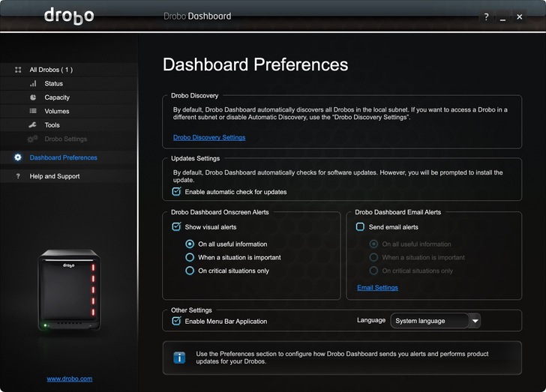The height and width of the screenshot is (392, 546).
Task: Click the Capacity pie-chart icon
Action: [x=33, y=97]
